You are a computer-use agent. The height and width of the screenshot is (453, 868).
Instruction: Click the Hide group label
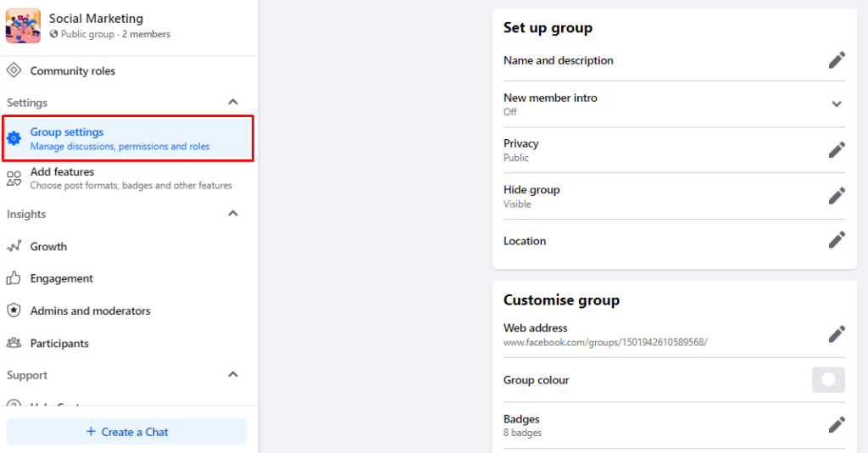click(531, 189)
